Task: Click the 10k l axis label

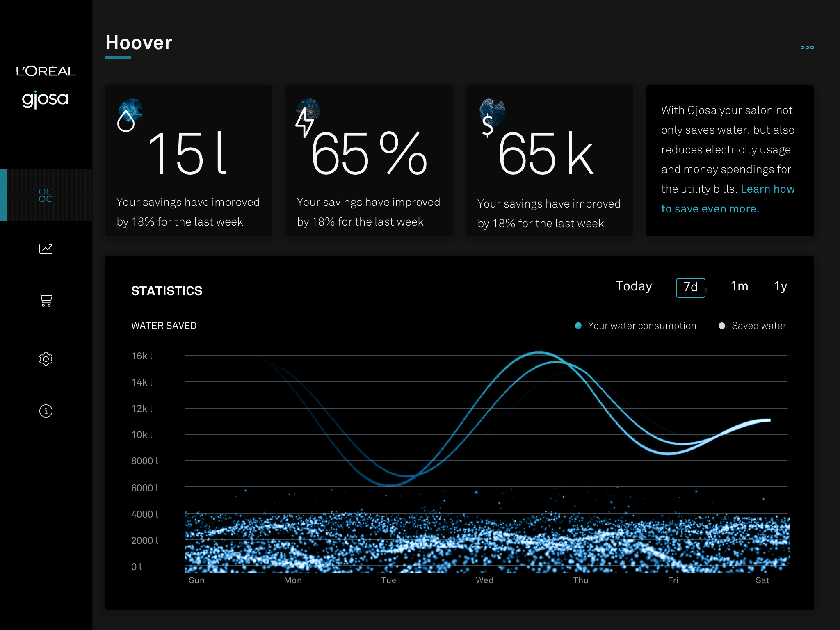Action: [x=142, y=435]
